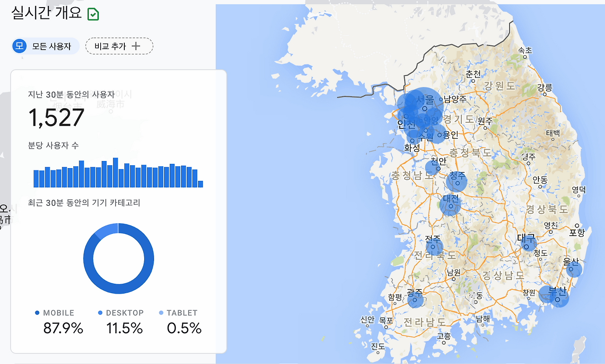Click the shortest final bar in the per-minute chart
The width and height of the screenshot is (605, 364).
tap(200, 184)
